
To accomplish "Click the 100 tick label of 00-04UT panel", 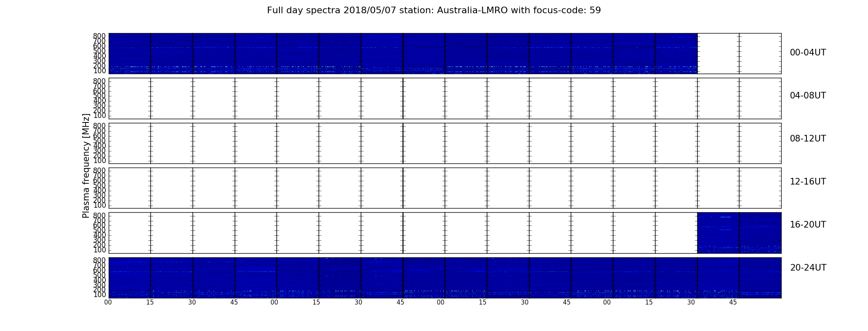I will [x=100, y=71].
